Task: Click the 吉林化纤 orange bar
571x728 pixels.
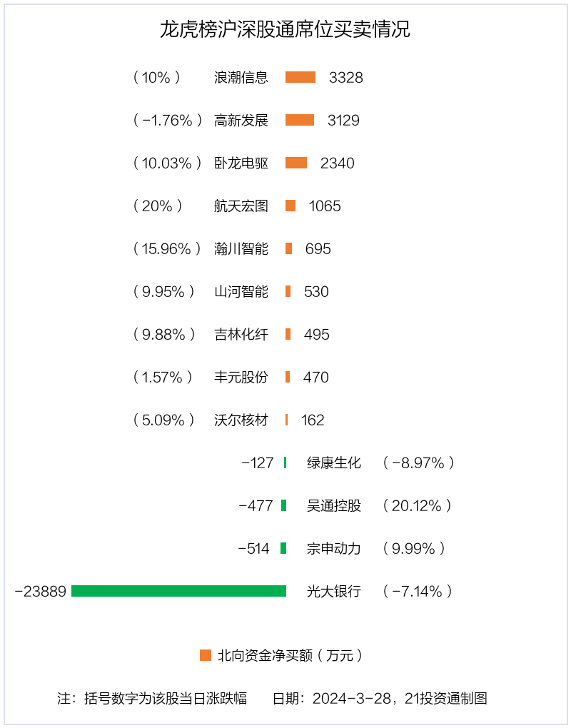Action: click(288, 334)
